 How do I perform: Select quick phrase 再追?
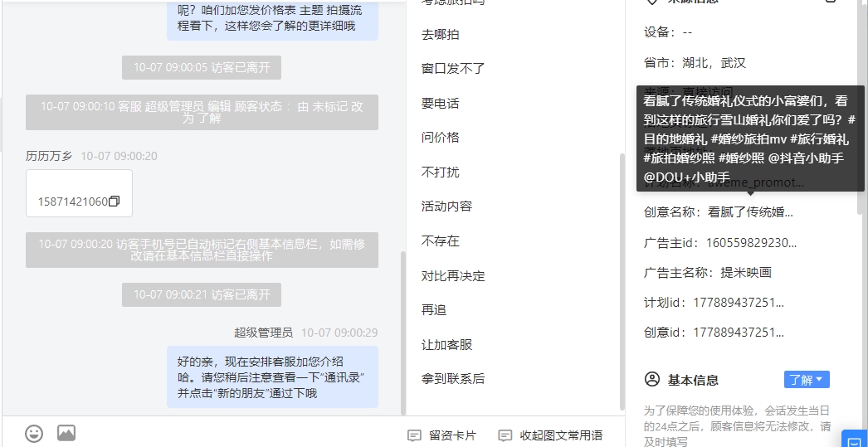pyautogui.click(x=434, y=310)
